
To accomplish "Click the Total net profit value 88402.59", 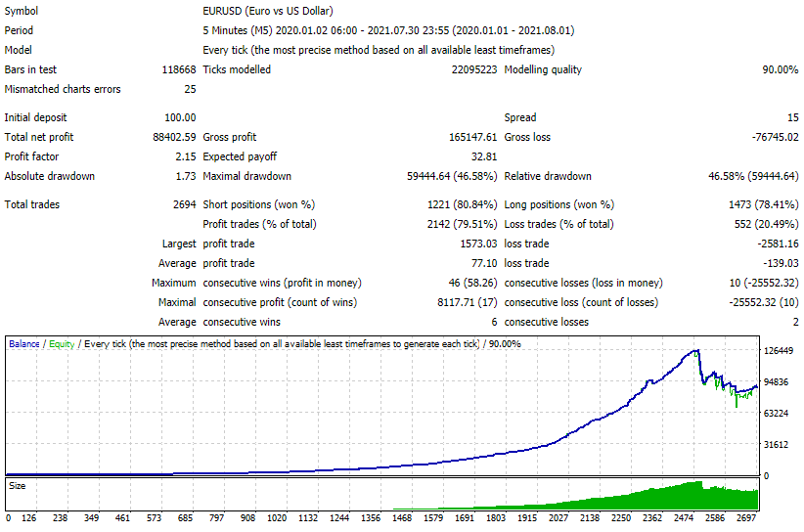I will (x=174, y=137).
